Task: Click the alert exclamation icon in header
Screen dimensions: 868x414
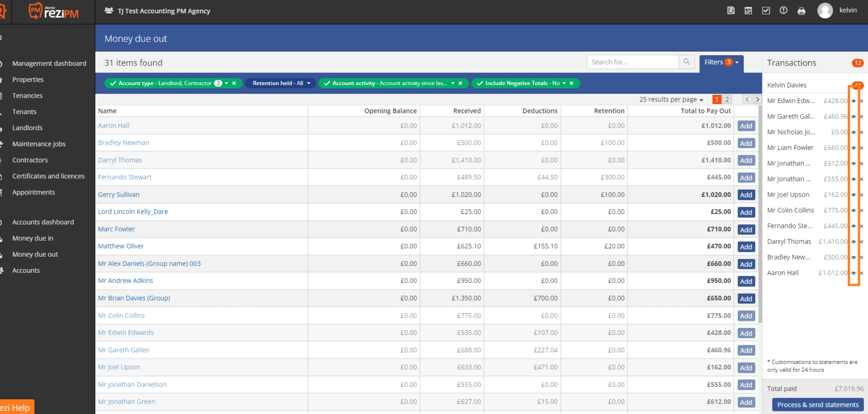Action: pos(783,11)
